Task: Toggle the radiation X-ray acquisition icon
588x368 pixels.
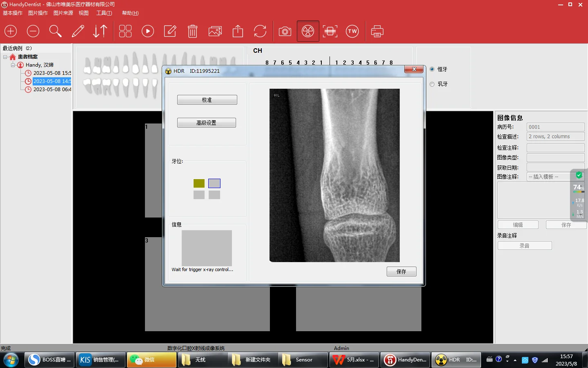Action: click(x=308, y=31)
